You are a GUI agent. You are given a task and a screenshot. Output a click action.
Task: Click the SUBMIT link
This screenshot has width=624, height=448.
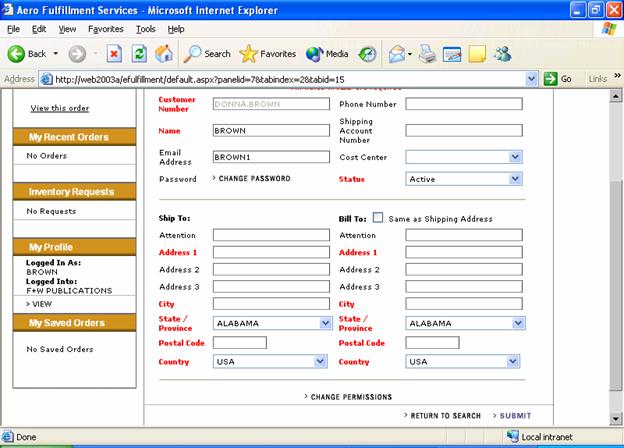click(515, 415)
